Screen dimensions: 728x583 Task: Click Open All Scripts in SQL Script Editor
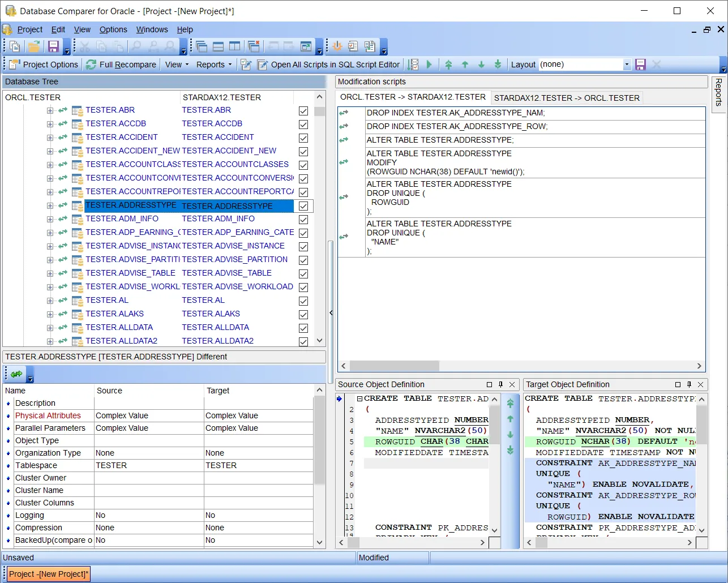click(x=329, y=65)
